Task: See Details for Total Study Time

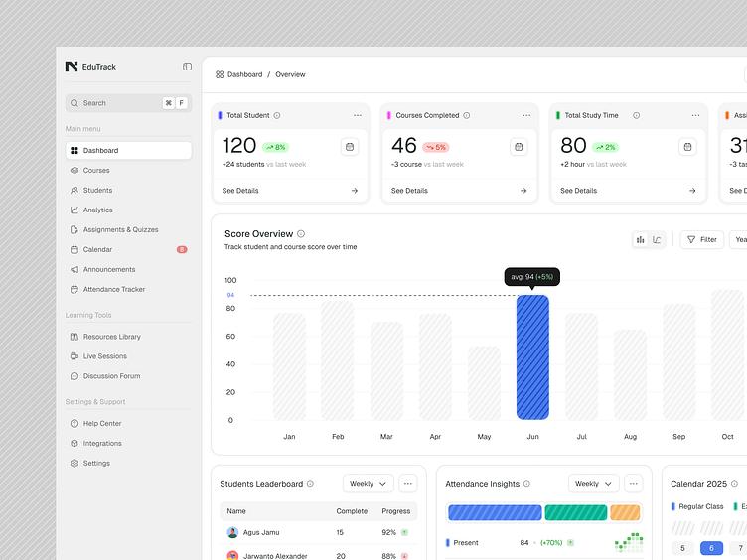Action: [628, 191]
